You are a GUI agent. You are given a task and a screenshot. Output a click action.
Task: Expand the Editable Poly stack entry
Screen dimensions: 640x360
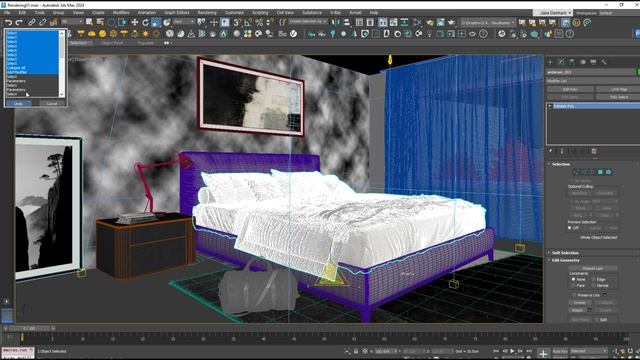tap(550, 106)
